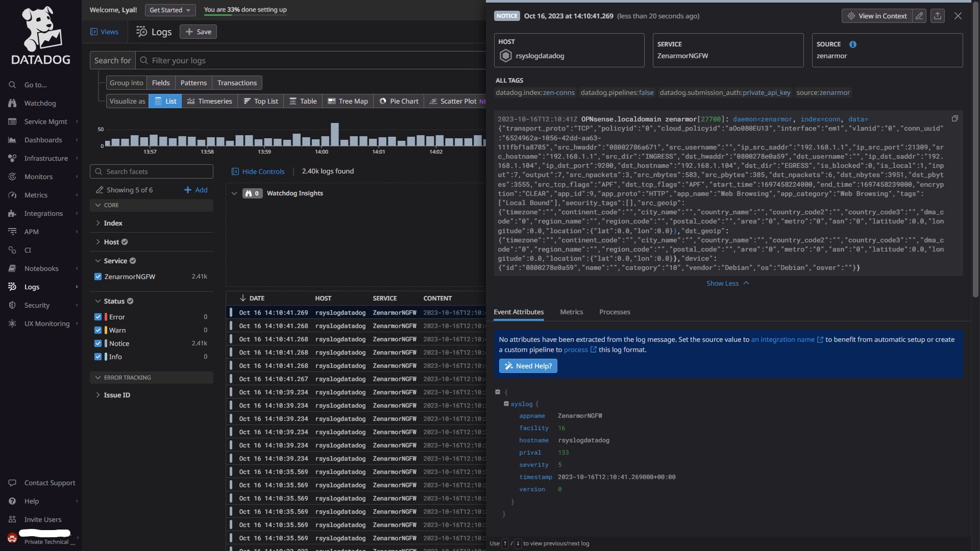Viewport: 980px width, 551px height.
Task: Click the Datadog logo
Action: point(41,36)
